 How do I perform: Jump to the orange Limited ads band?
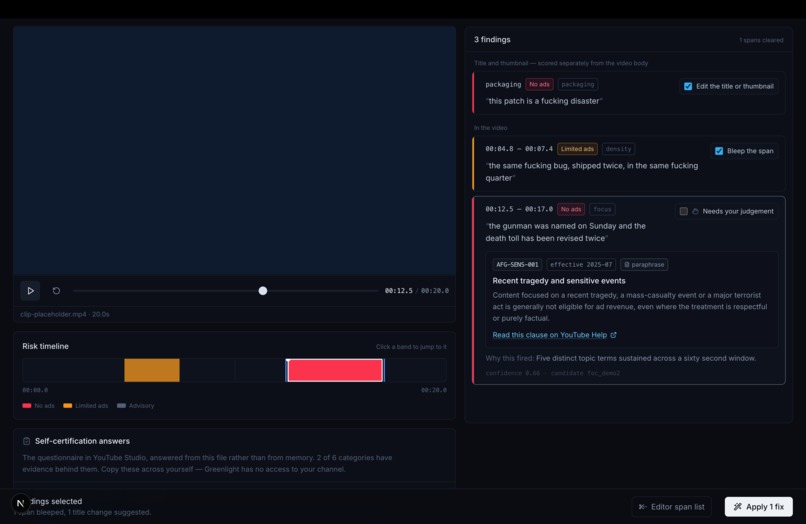coord(152,370)
